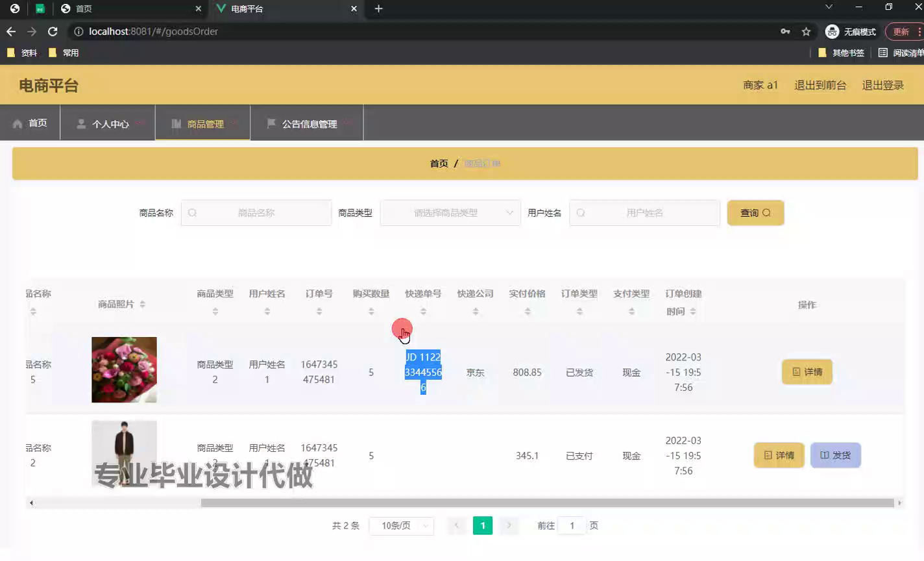This screenshot has width=924, height=561.
Task: Click the address bar URL
Action: point(153,31)
